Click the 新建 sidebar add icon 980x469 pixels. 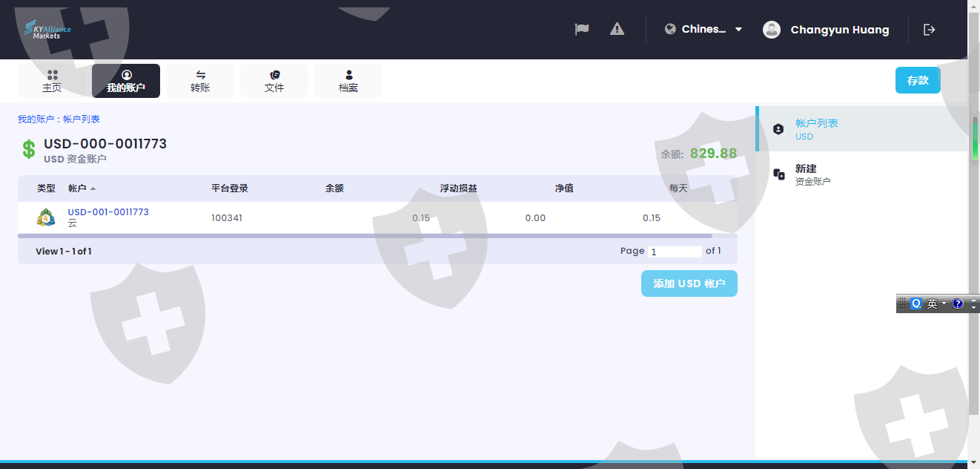[x=778, y=174]
